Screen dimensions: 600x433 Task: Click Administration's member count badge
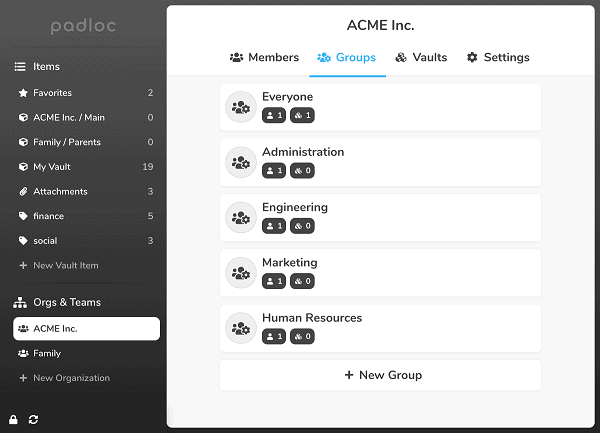[274, 171]
